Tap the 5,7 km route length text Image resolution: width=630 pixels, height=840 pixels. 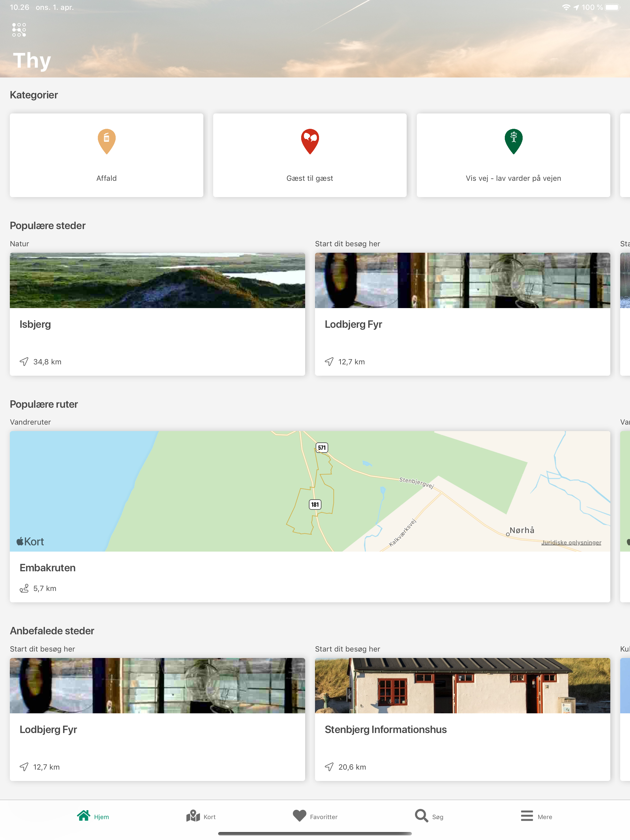click(x=45, y=588)
